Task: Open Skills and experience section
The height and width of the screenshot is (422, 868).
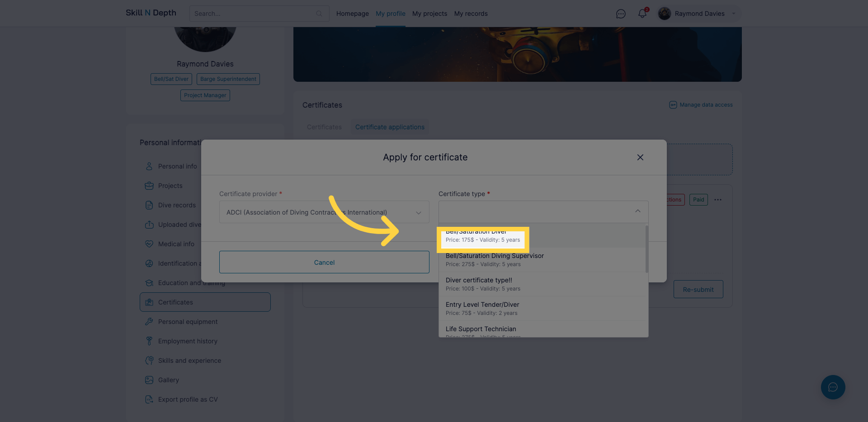Action: coord(189,360)
